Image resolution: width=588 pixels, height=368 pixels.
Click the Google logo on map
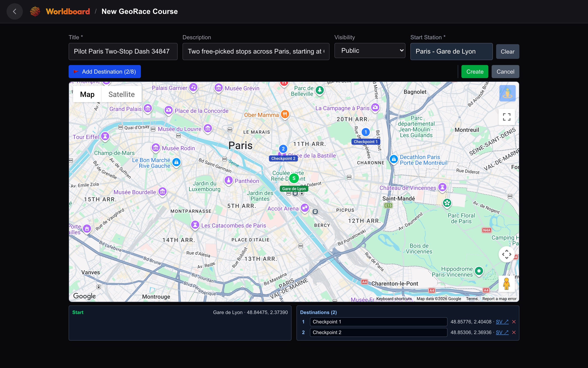[x=84, y=296]
